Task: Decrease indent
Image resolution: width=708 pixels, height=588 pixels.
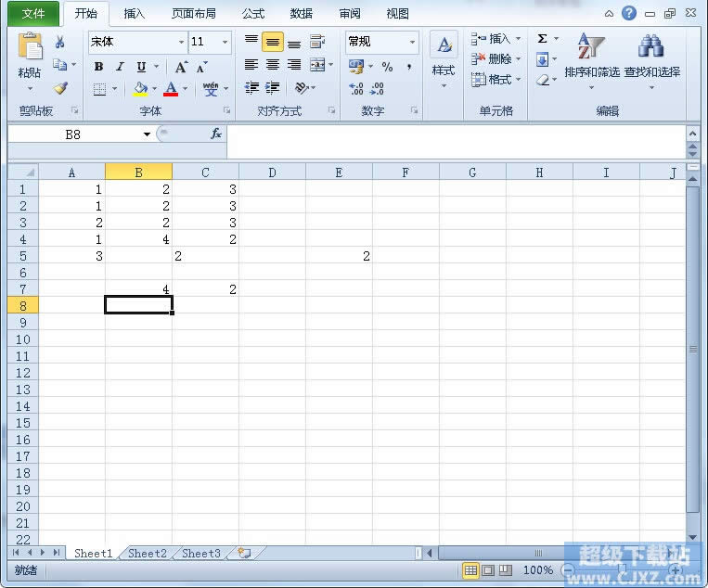Action: (251, 87)
